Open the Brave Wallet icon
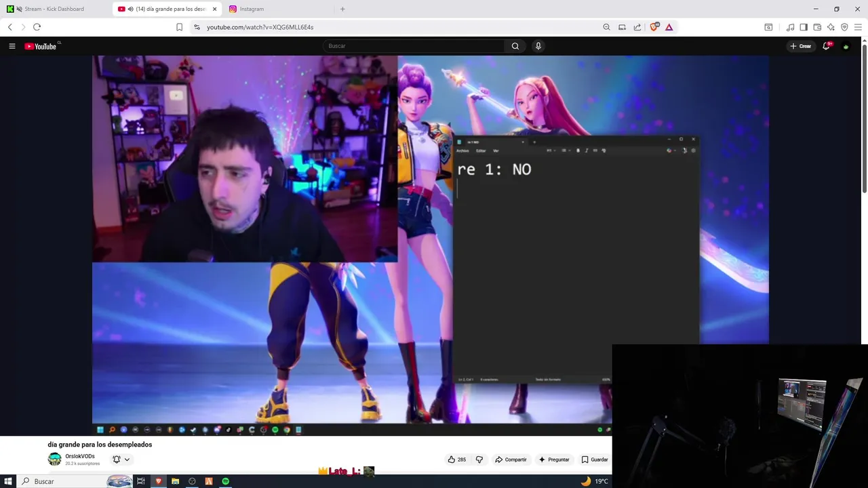The image size is (868, 488). pos(817,27)
